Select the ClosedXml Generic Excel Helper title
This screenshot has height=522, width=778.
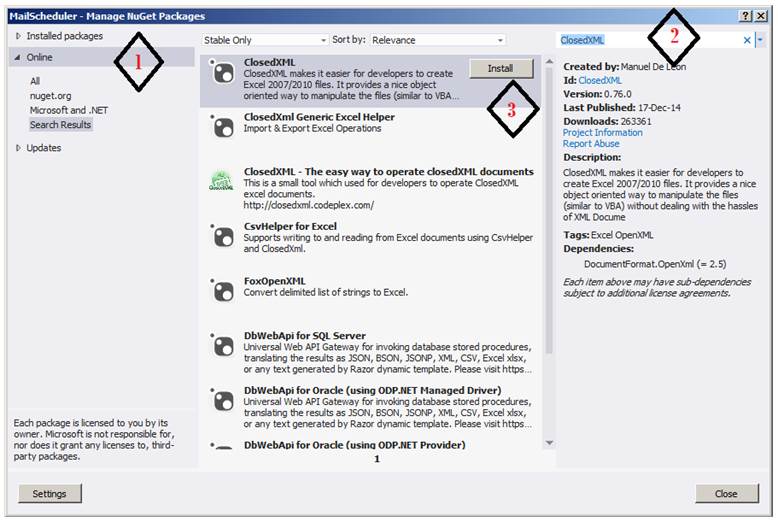319,117
